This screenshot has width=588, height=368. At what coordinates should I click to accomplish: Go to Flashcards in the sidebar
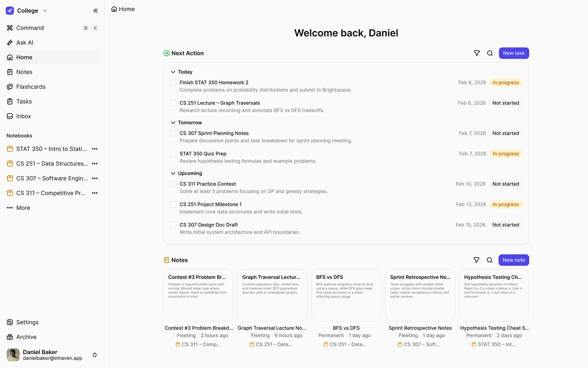tap(31, 87)
